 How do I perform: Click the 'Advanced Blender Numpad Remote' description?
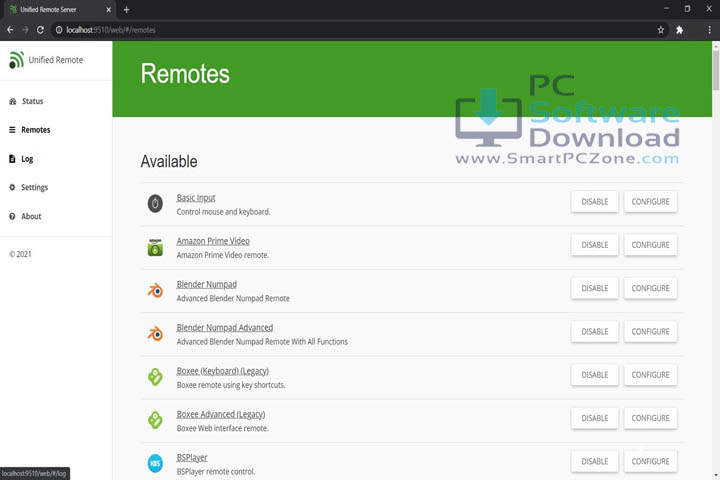(x=233, y=299)
